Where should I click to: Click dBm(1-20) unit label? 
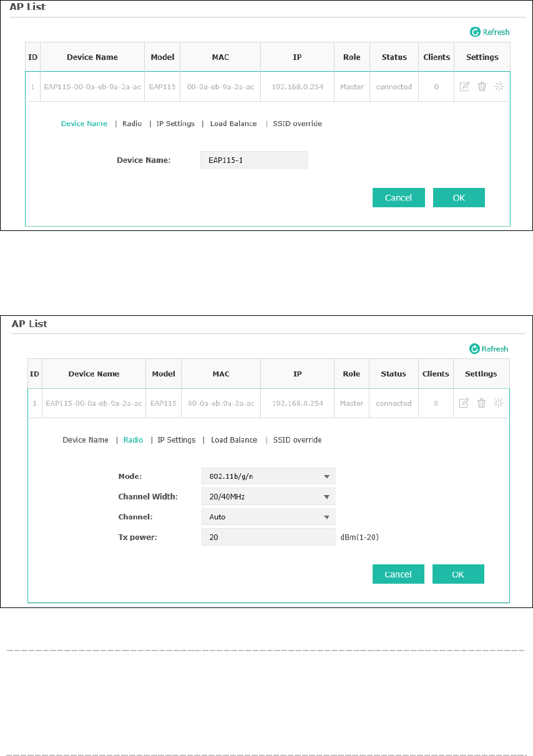[359, 537]
